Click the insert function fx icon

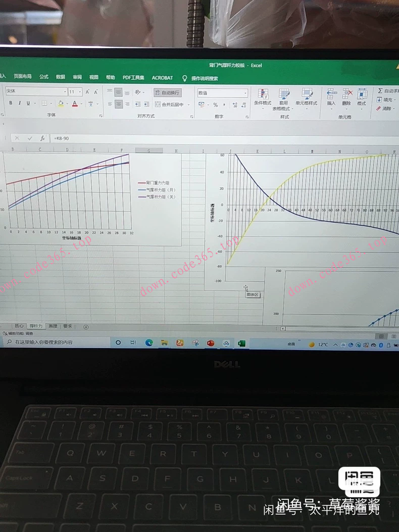click(x=42, y=138)
